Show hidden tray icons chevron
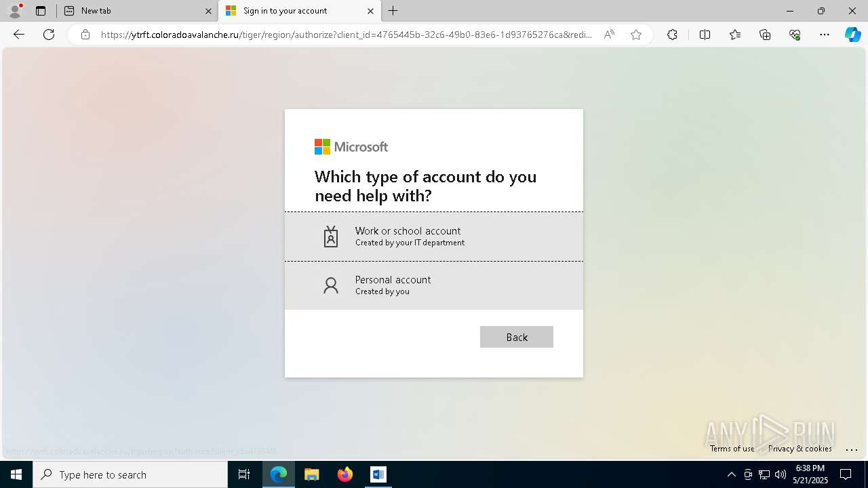The image size is (868, 488). coord(731,474)
